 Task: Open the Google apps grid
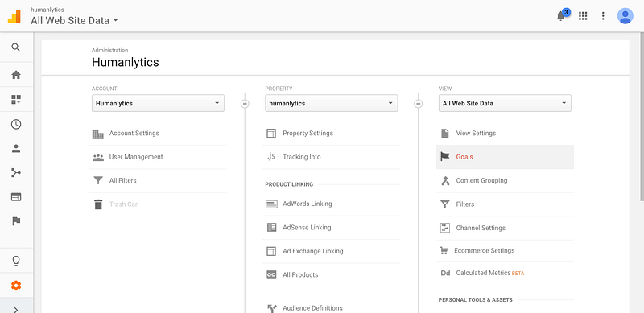(583, 16)
